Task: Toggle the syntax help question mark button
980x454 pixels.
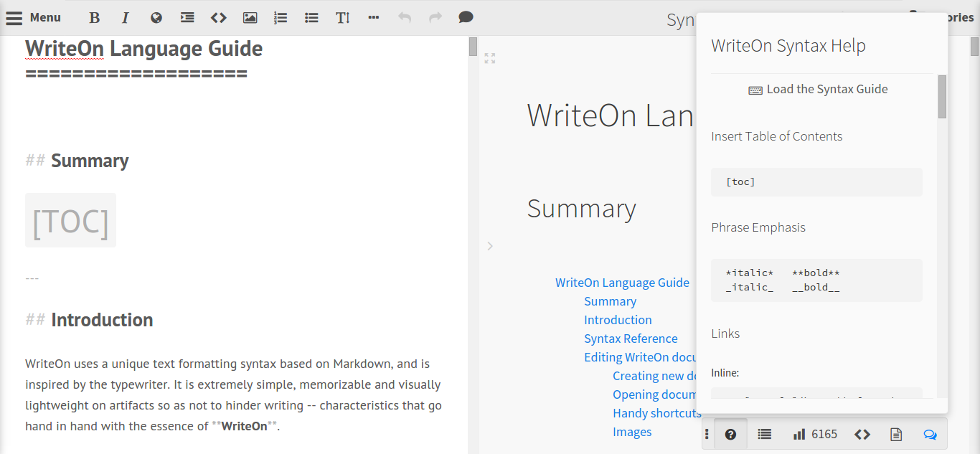Action: point(730,434)
